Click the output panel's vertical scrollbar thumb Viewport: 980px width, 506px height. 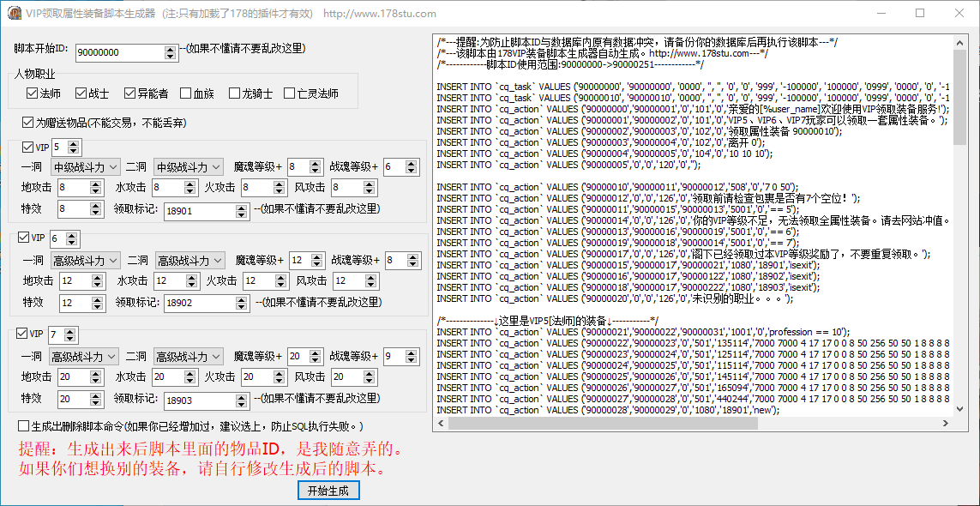point(960,96)
